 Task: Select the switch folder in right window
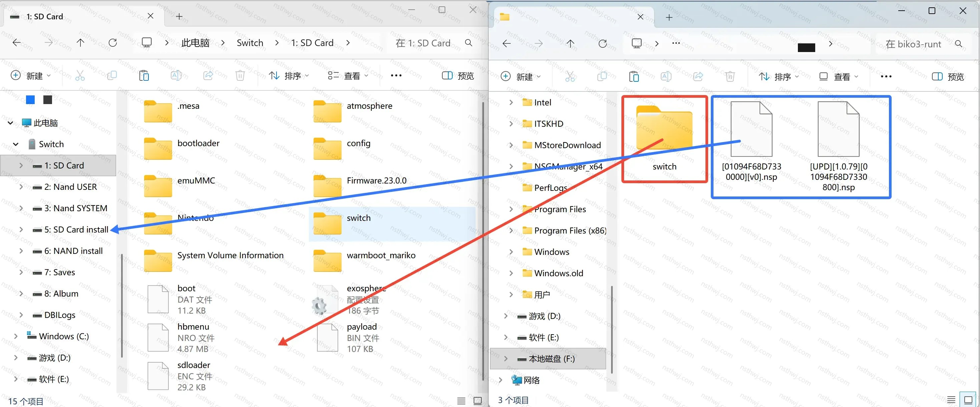[664, 139]
